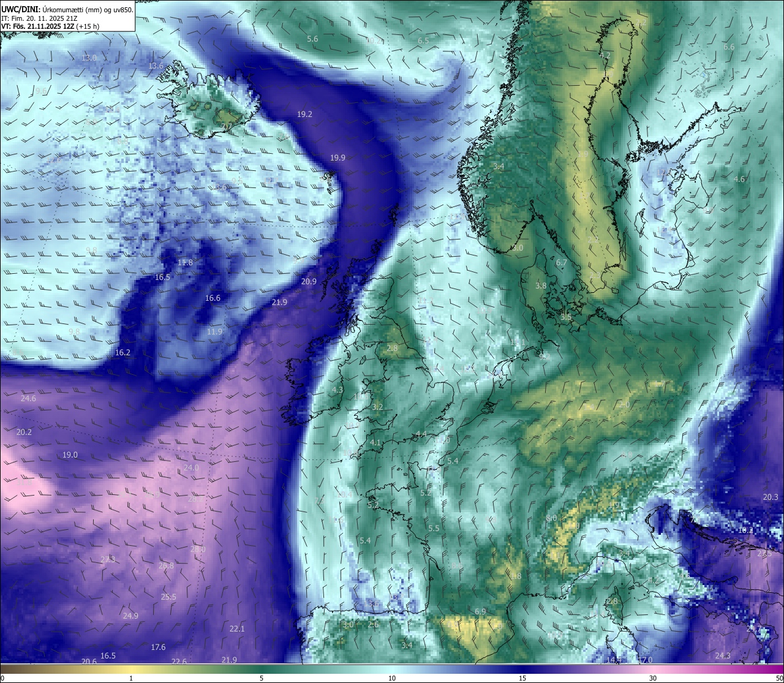Click the 20.6 value label
The width and height of the screenshot is (784, 683).
89,662
